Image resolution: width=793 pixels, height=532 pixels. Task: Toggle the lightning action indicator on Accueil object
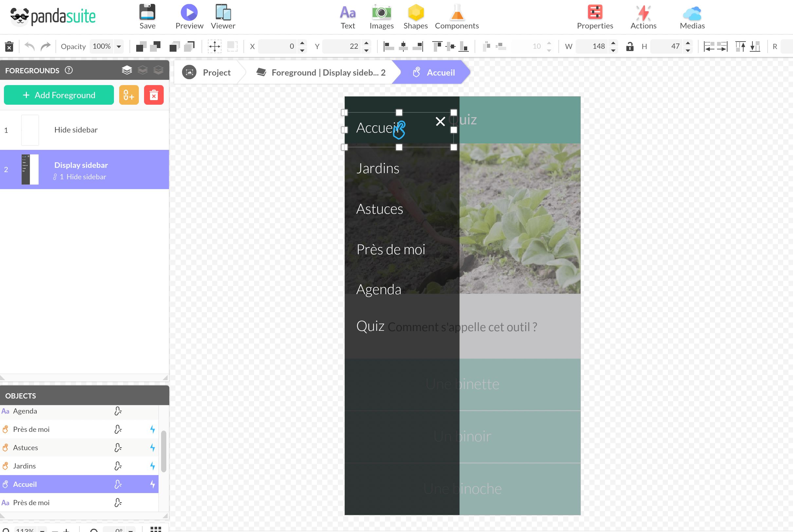click(x=153, y=484)
